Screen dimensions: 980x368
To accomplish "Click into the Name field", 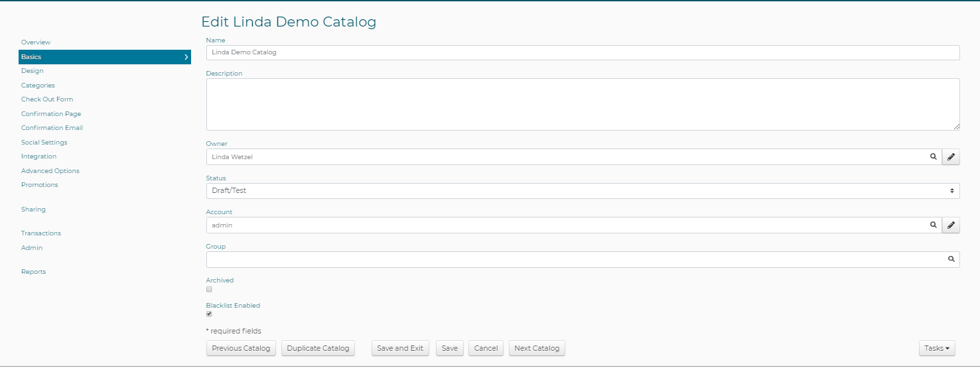I will [583, 52].
